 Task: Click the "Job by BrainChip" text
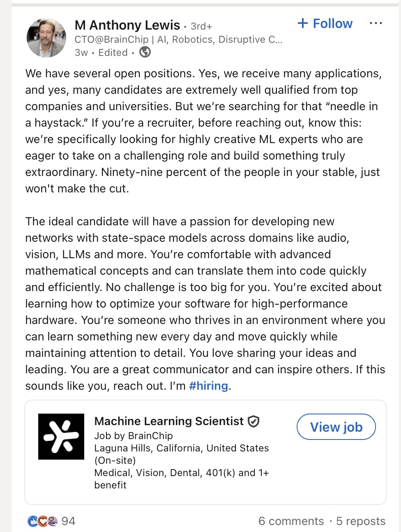(134, 436)
